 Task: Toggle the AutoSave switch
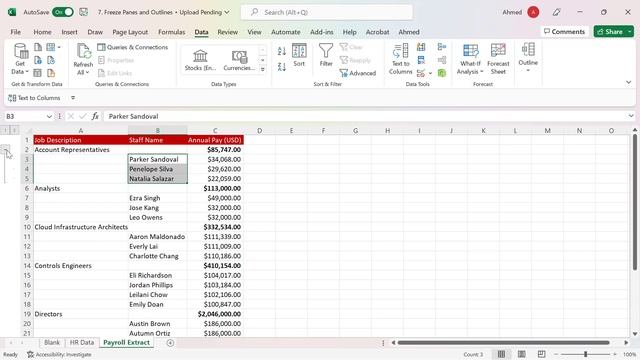coord(62,12)
